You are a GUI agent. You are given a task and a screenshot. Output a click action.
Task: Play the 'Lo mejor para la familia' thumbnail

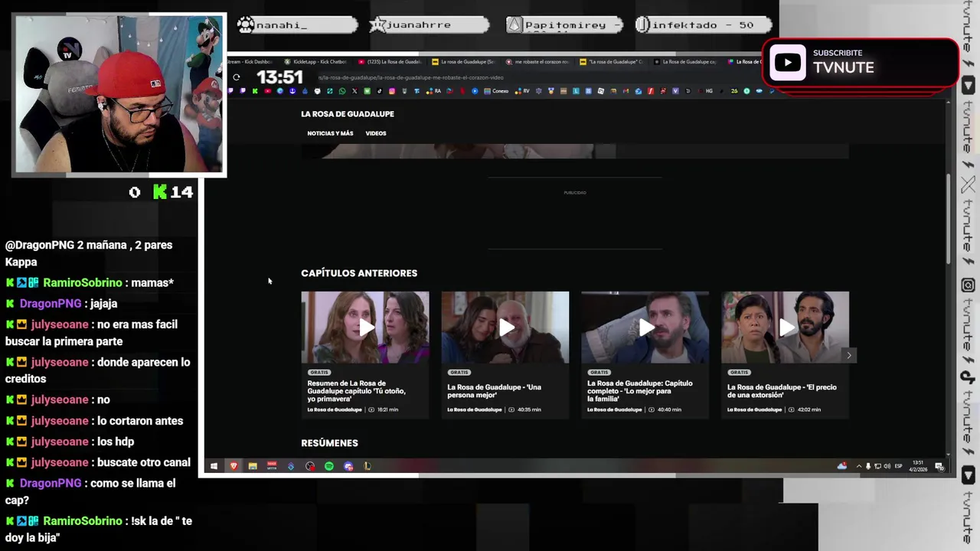[645, 328]
